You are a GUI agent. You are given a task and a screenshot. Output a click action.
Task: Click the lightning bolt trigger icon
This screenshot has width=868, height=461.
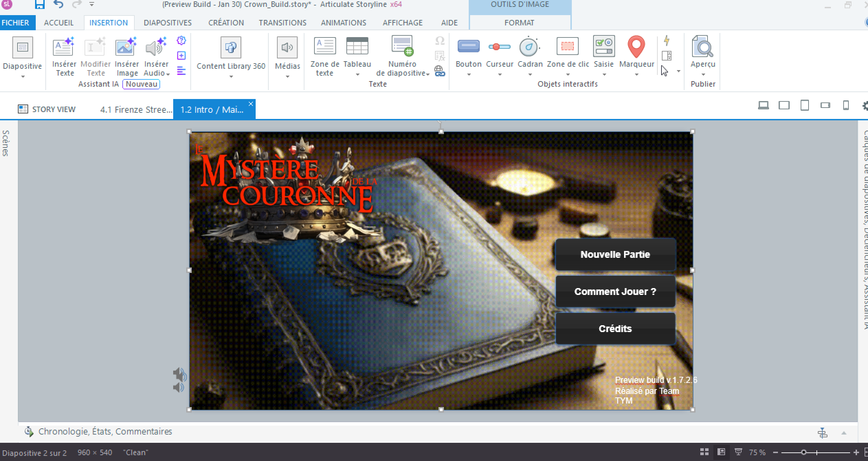pyautogui.click(x=667, y=41)
